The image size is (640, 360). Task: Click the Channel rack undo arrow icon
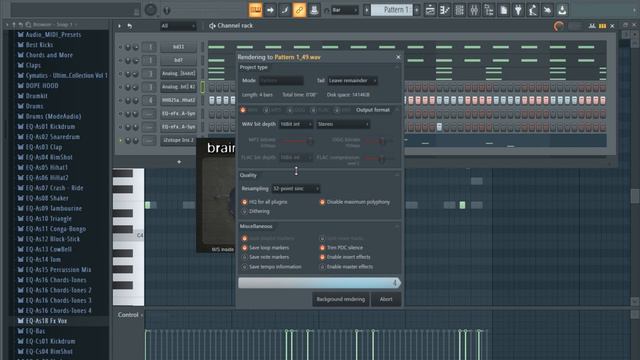click(130, 26)
